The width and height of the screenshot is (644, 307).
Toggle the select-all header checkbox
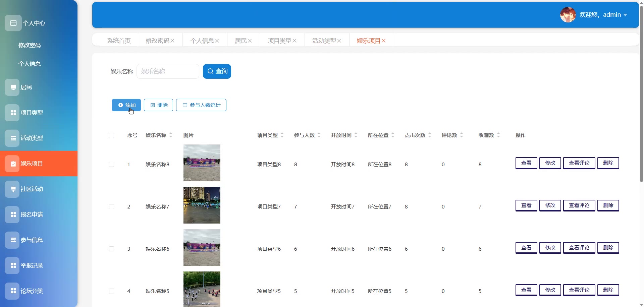click(112, 135)
